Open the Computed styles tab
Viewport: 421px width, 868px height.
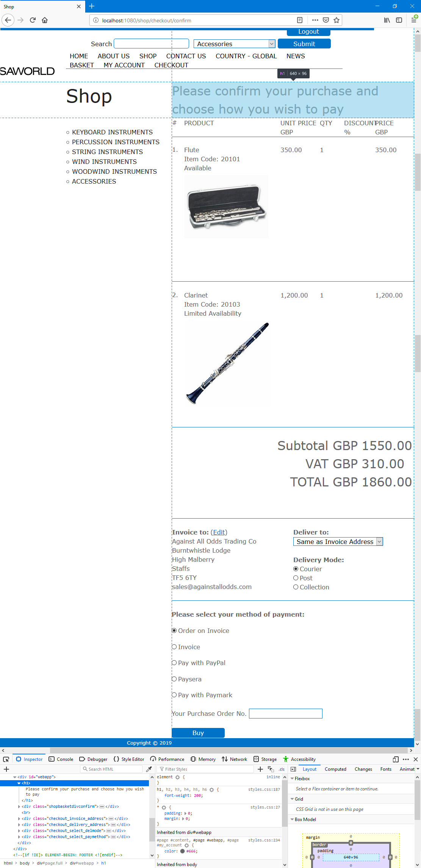coord(335,769)
